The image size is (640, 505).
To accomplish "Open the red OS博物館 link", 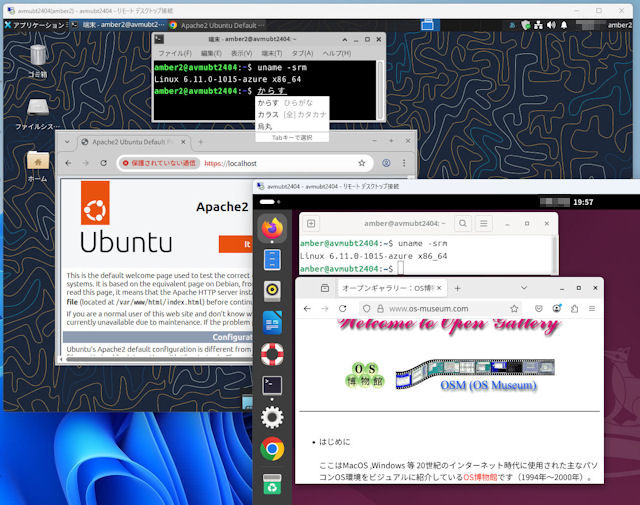I will click(x=480, y=477).
